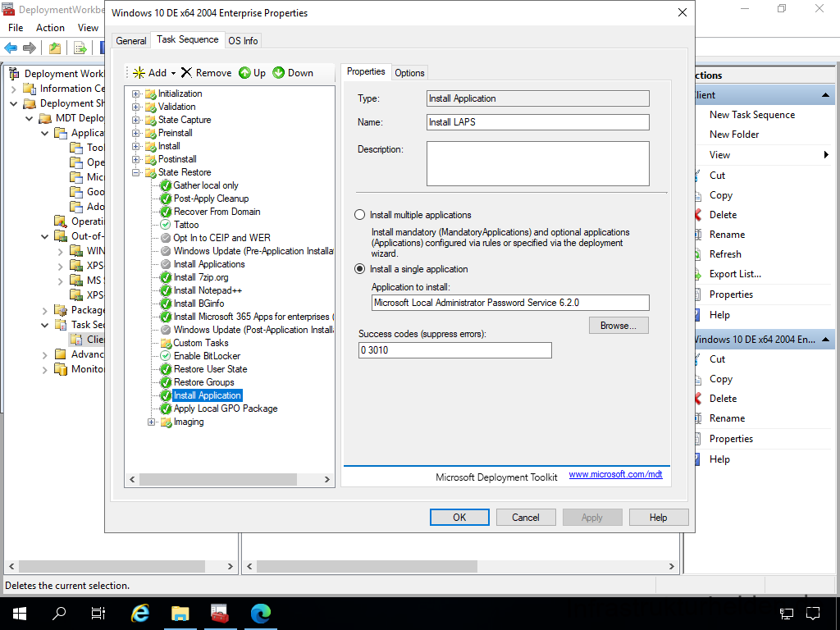Click Export list toolbar icon

pyautogui.click(x=80, y=48)
